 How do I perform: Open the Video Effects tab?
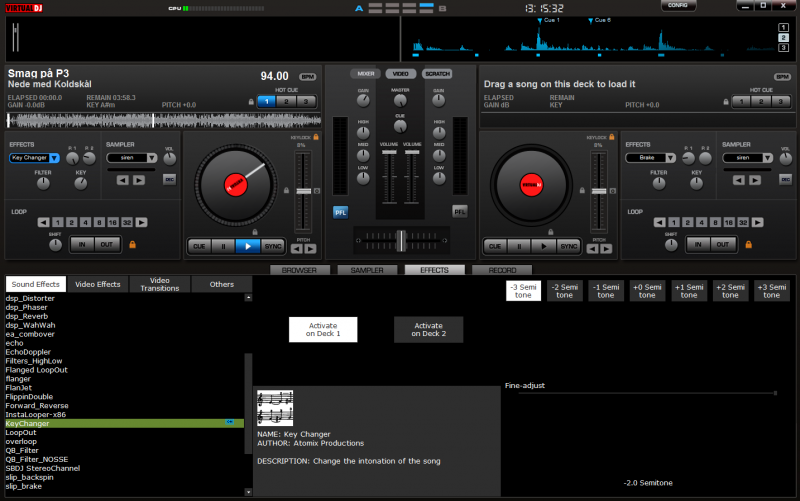98,284
